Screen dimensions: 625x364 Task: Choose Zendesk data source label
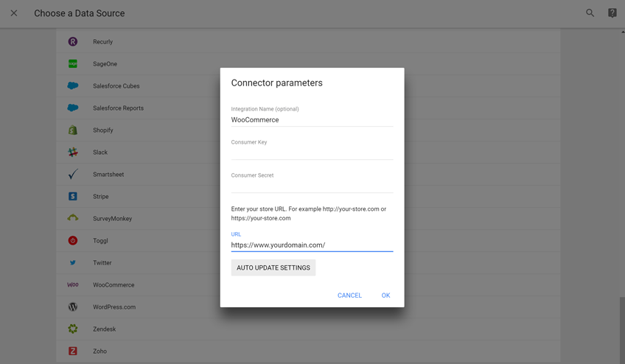[x=104, y=329]
